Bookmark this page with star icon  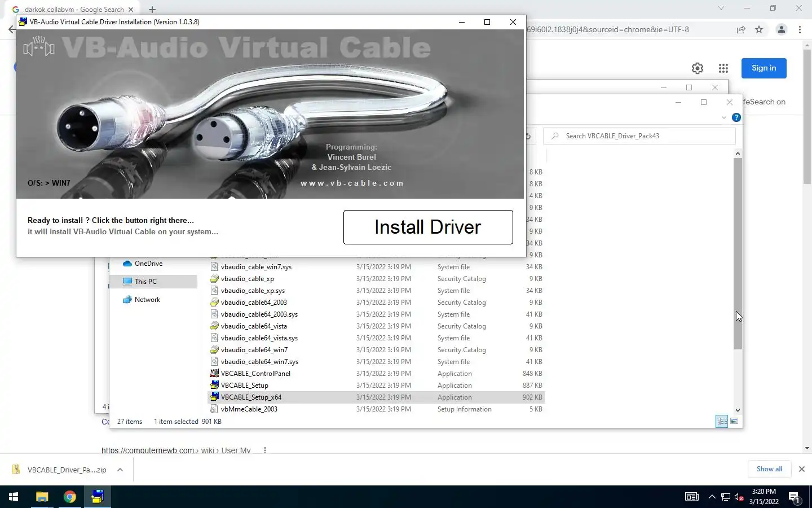[x=759, y=29]
